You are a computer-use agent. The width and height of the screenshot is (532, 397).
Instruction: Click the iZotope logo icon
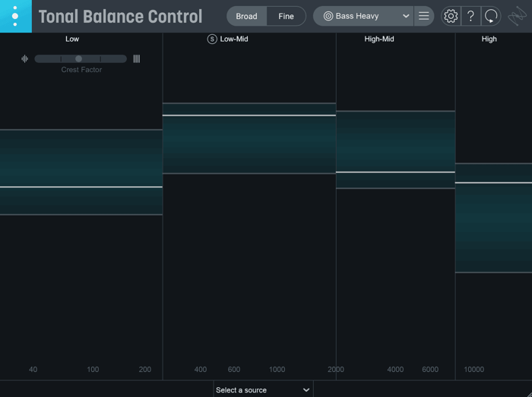pyautogui.click(x=518, y=16)
